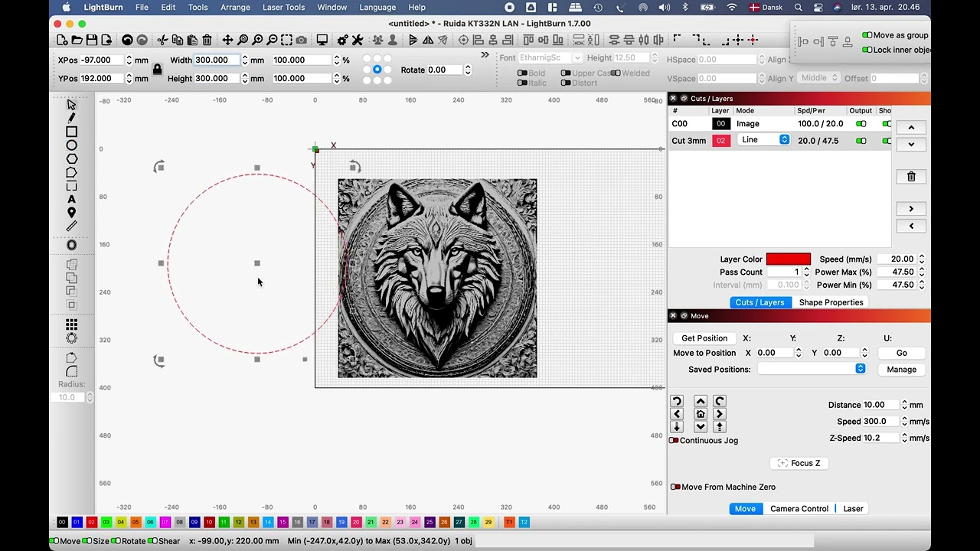Choose the rectangle shape tool

click(71, 132)
